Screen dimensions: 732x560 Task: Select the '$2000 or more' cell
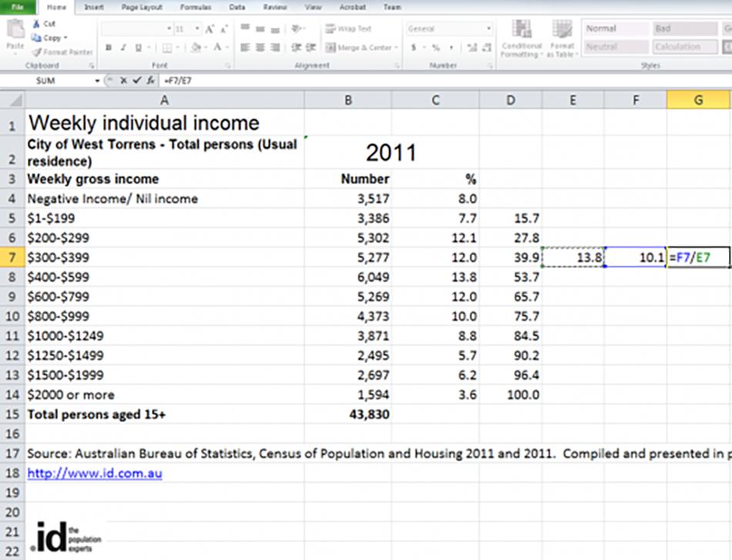pyautogui.click(x=164, y=395)
